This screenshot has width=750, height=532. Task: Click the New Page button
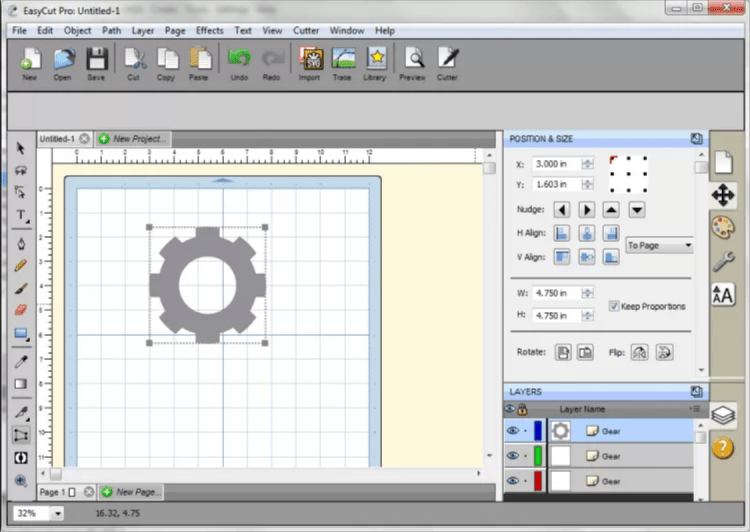tap(131, 492)
